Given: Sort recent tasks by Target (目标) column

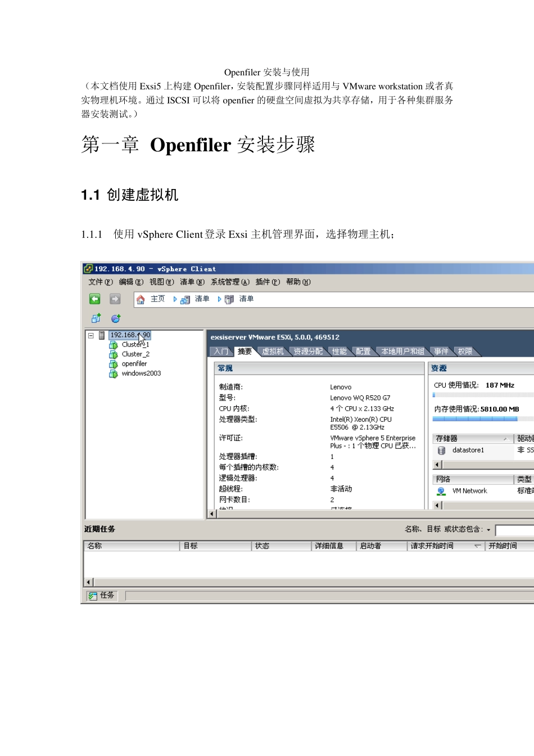Looking at the screenshot, I should 215,546.
